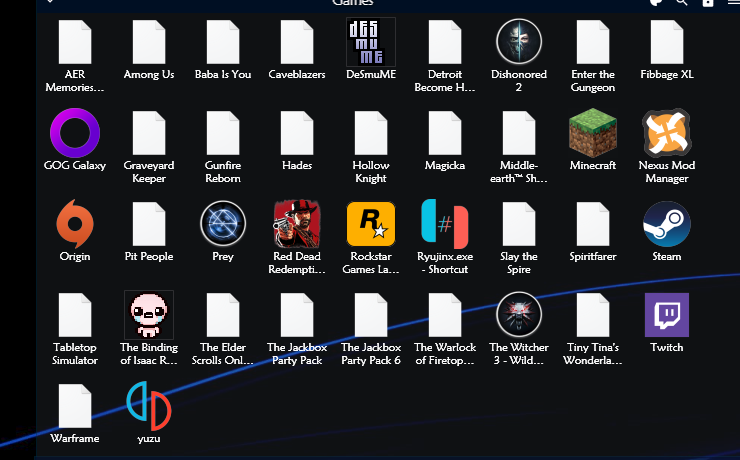Launch Red Dead Redemption icon
Image resolution: width=740 pixels, height=460 pixels.
(297, 224)
